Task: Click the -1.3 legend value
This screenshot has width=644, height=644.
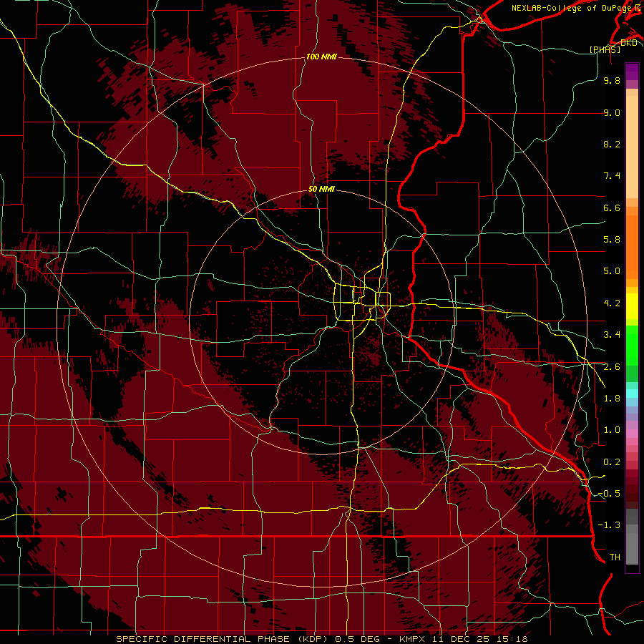Action: pos(609,525)
